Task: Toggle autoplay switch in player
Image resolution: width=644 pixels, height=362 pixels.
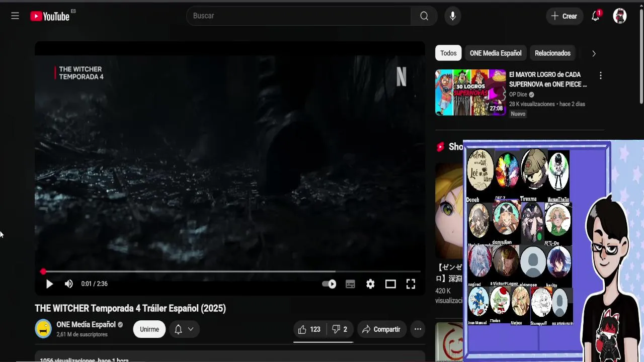Action: click(329, 284)
